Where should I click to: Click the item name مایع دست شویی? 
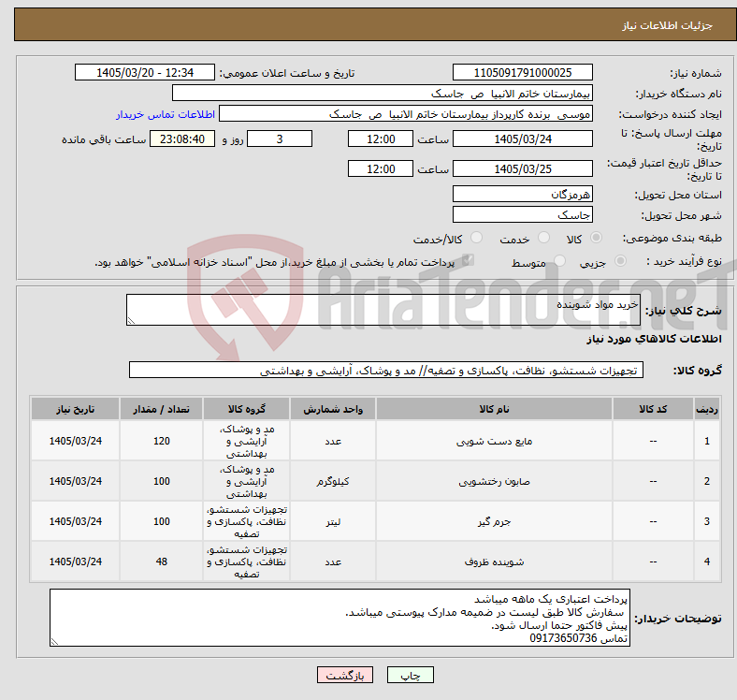[494, 442]
